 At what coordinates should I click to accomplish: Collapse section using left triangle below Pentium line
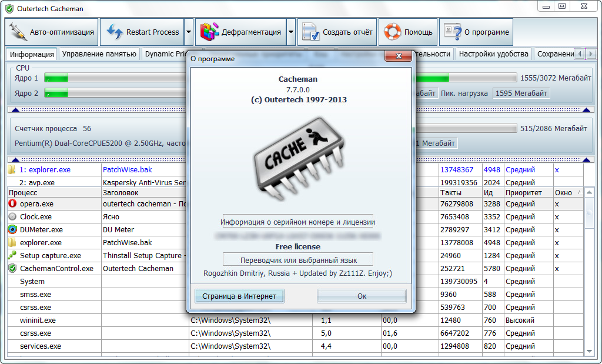[15, 159]
